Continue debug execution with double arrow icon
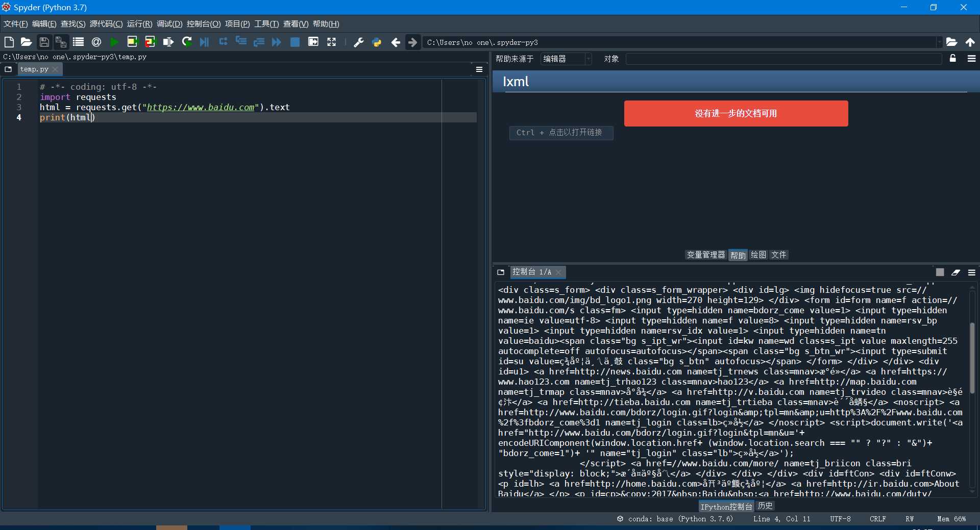Image resolution: width=980 pixels, height=530 pixels. [x=277, y=42]
